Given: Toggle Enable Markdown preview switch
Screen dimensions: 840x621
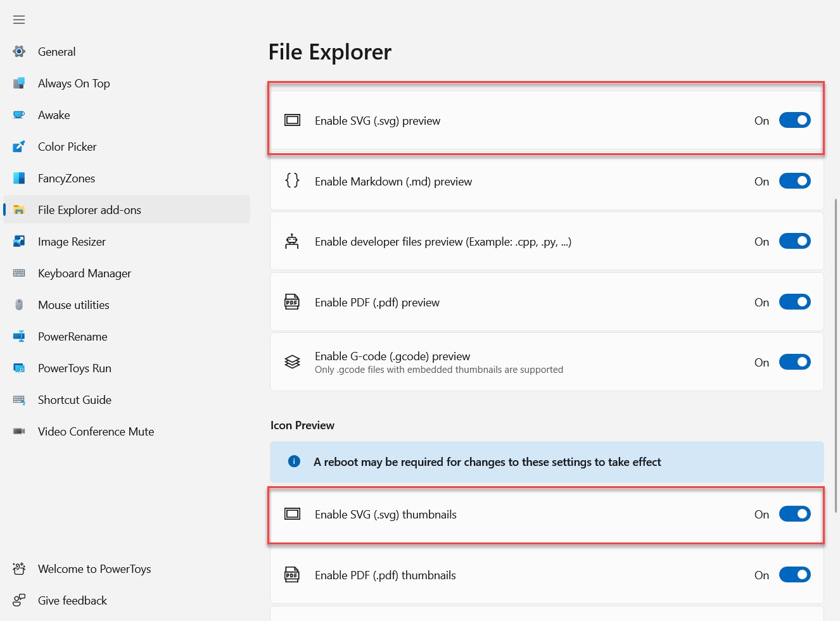Looking at the screenshot, I should (794, 181).
